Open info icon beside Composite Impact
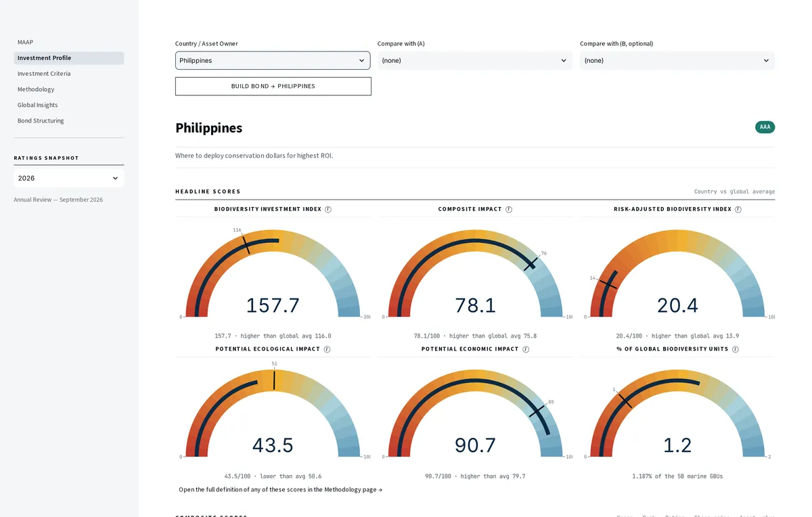This screenshot has height=517, width=812. (509, 209)
